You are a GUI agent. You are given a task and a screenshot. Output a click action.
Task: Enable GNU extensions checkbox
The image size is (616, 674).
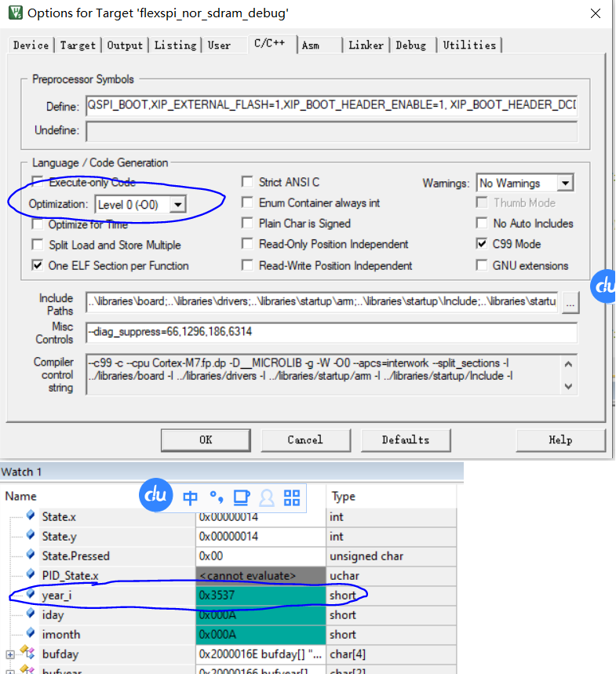[x=482, y=265]
